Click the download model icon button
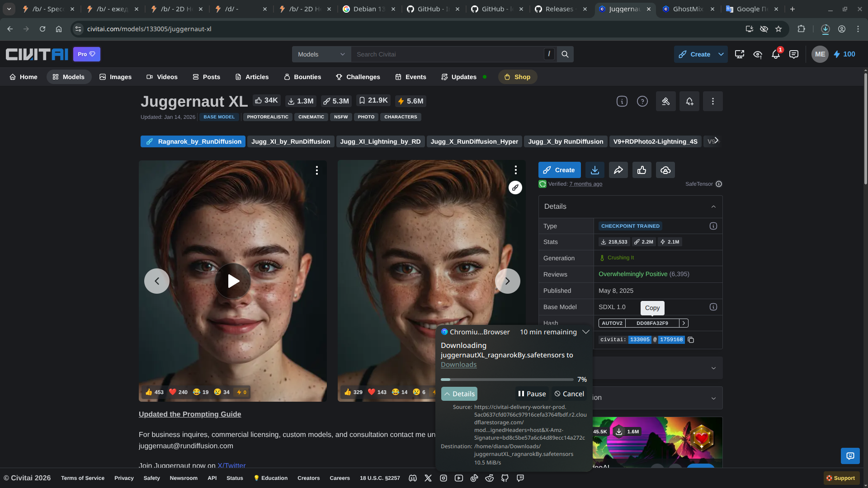Screen dimensions: 868x488 (595, 170)
